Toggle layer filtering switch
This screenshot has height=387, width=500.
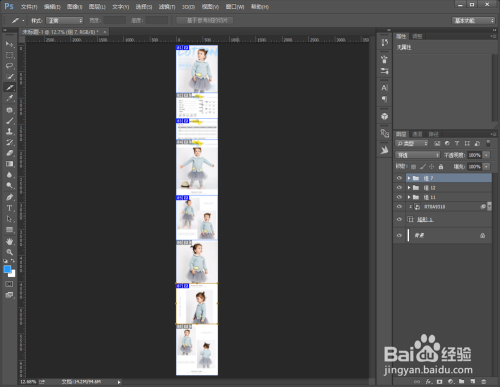488,143
